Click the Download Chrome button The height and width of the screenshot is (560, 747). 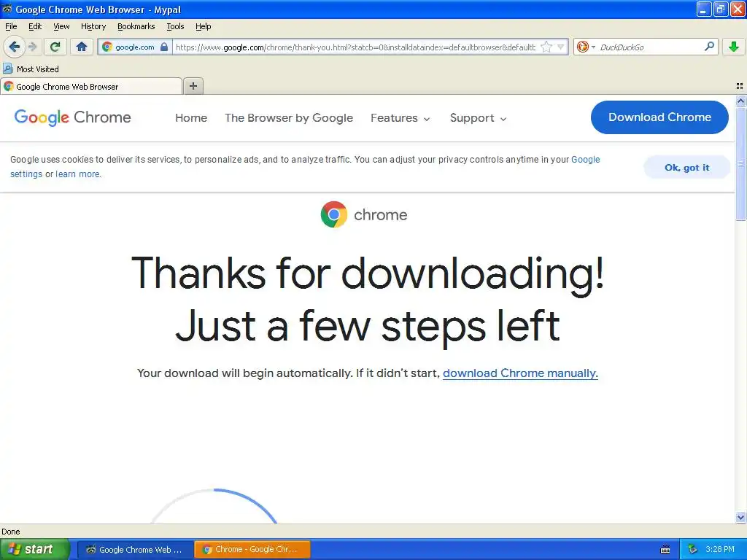(x=659, y=117)
